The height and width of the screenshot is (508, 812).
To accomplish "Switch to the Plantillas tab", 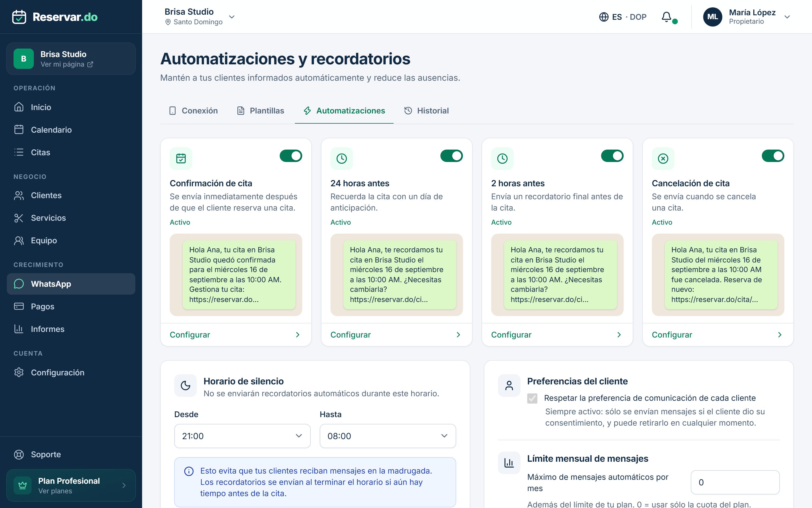I will coord(261,111).
